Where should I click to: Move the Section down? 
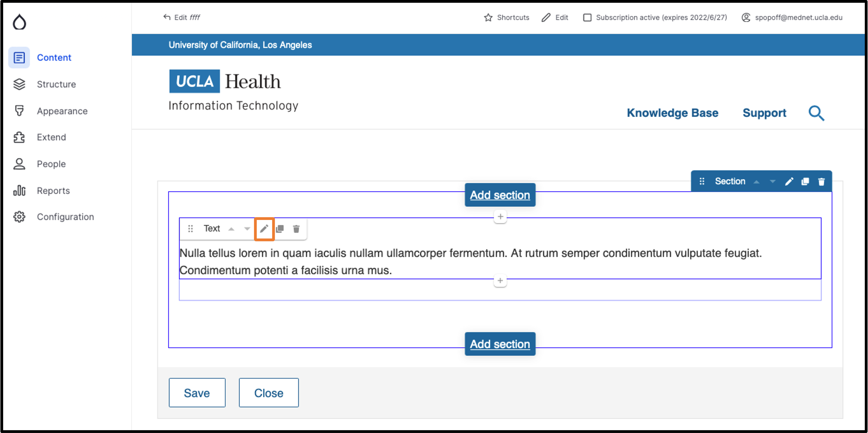coord(773,182)
